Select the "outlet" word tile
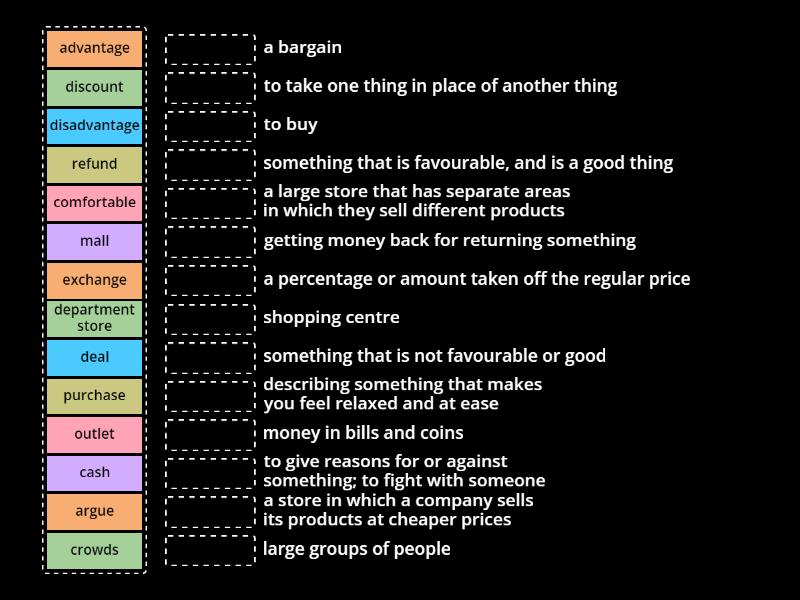Screen dimensions: 800x600 click(94, 433)
